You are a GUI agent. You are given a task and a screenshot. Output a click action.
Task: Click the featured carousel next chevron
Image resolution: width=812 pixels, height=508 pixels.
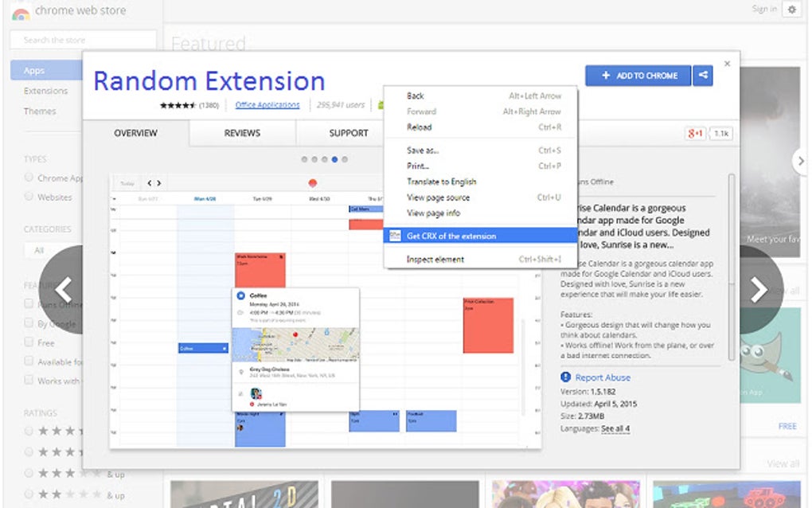pos(801,162)
